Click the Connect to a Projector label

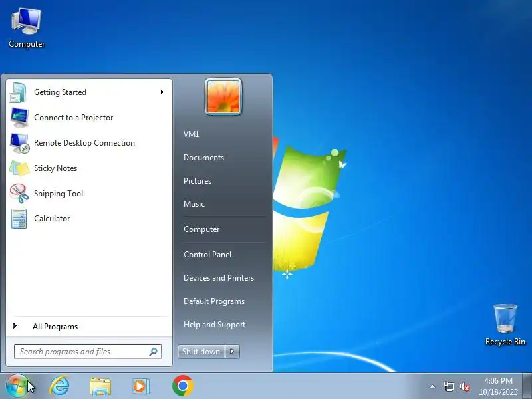74,118
